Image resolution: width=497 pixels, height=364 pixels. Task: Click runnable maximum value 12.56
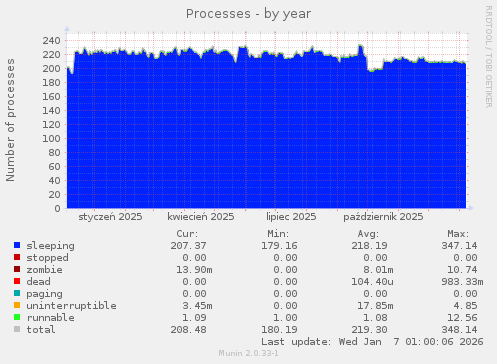click(x=462, y=318)
